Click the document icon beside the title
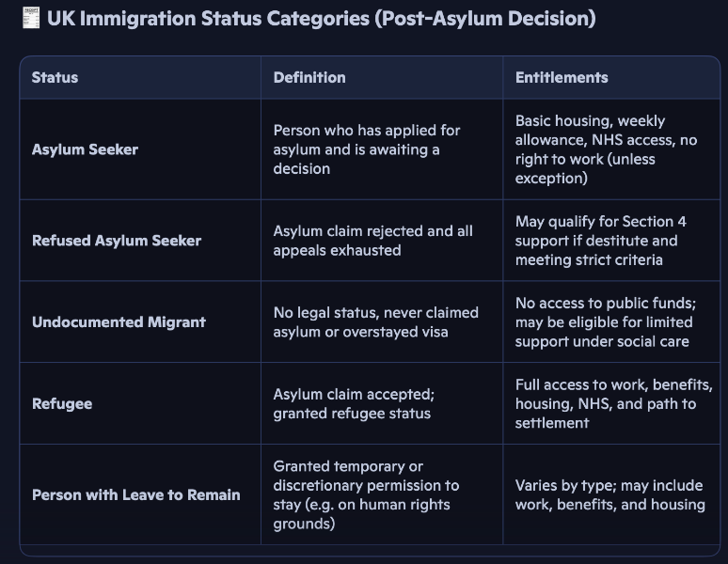Viewport: 728px width, 564px height. click(31, 19)
